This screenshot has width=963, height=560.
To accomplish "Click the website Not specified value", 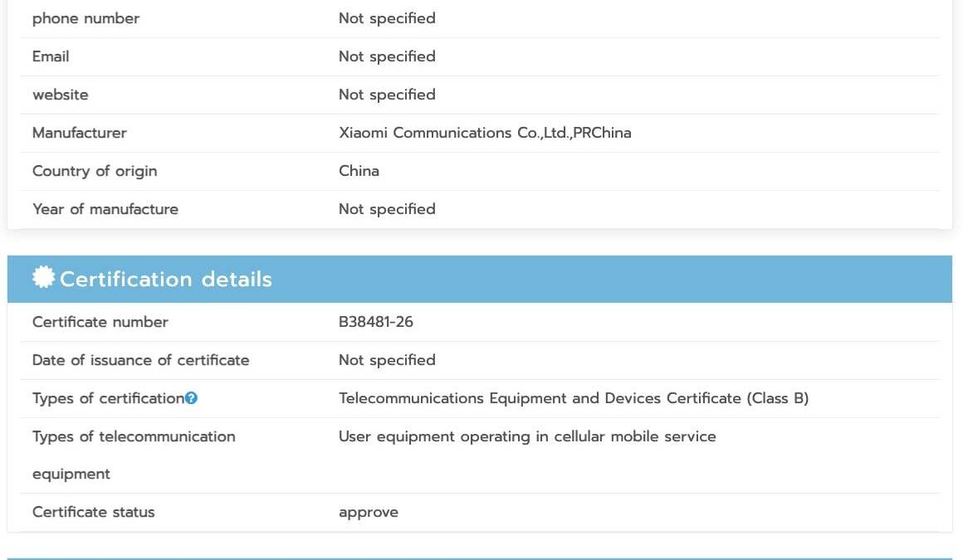I will (387, 95).
